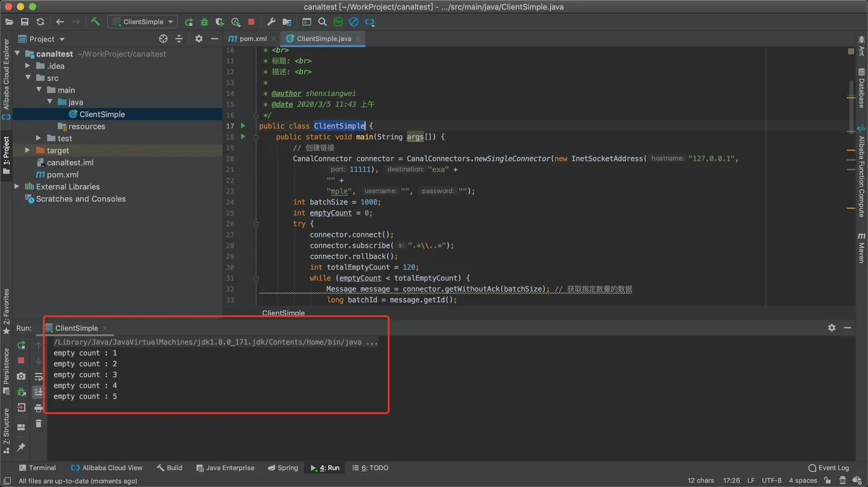
Task: Click the blue circled slash icon
Action: click(x=353, y=22)
